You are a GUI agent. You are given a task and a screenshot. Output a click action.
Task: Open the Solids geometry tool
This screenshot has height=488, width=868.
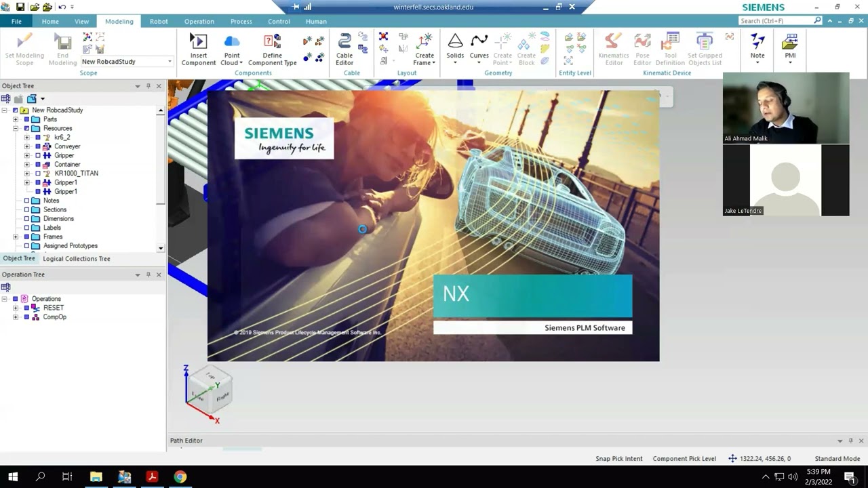pos(455,49)
